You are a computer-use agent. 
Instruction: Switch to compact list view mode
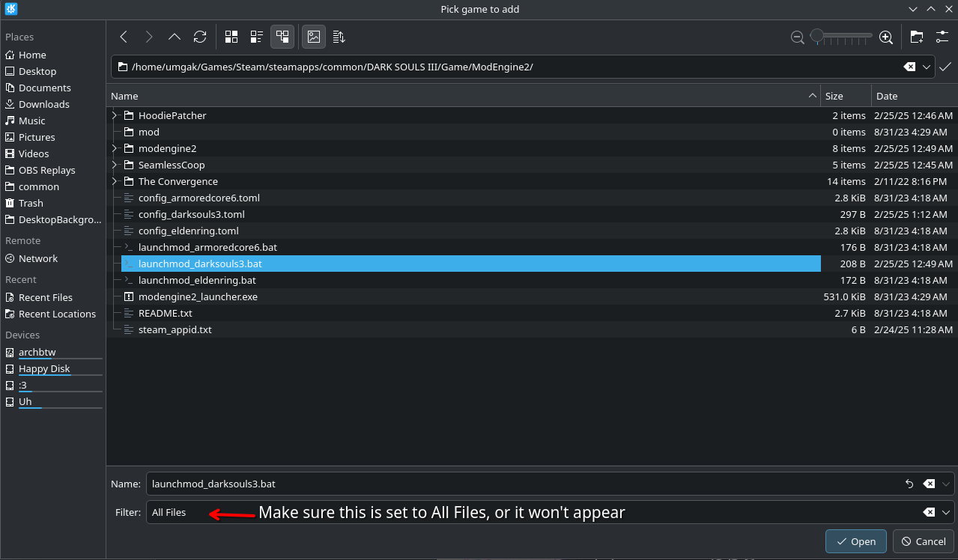click(x=257, y=37)
